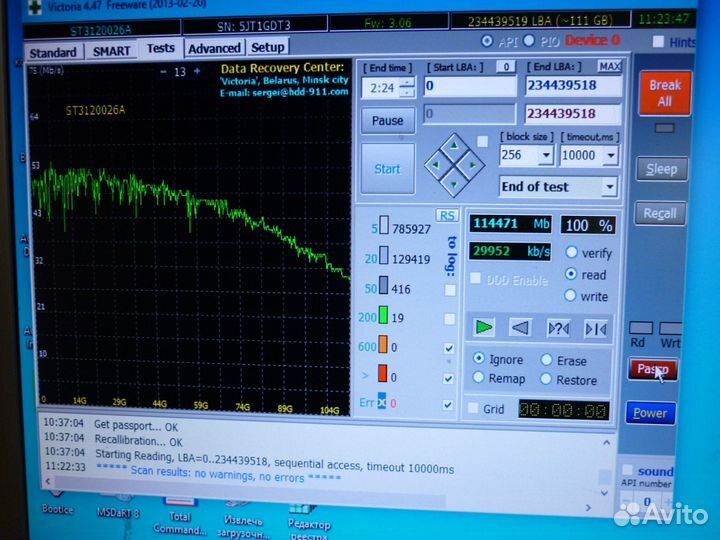The height and width of the screenshot is (540, 720).
Task: Click the Pause button
Action: pyautogui.click(x=388, y=121)
